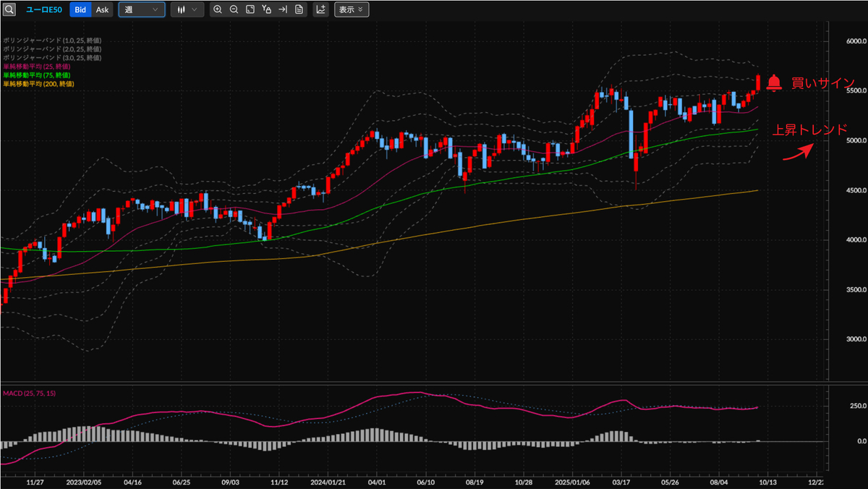Open the candlestick chart type dropdown
Screen dimensions: 868x489
click(x=187, y=9)
